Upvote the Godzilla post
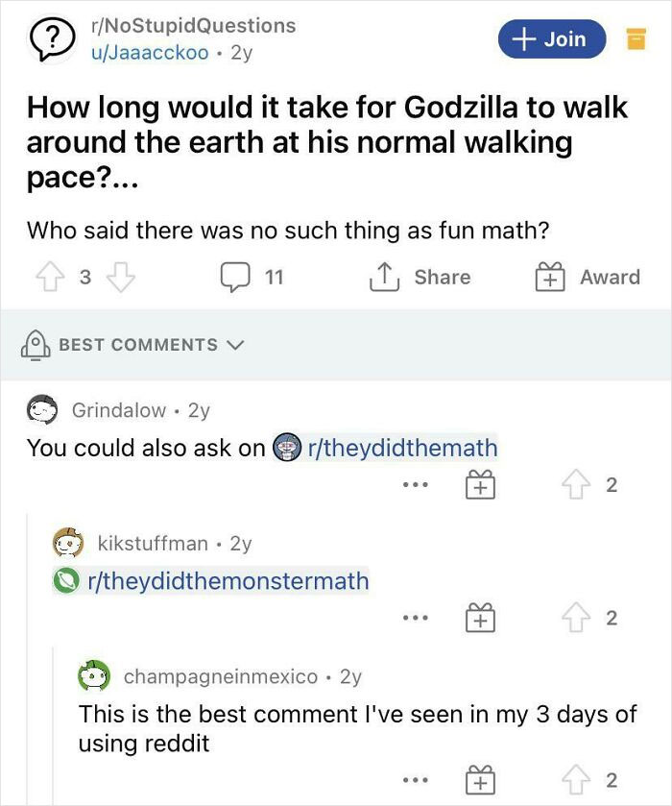Screen dimensions: 672x806 click(x=42, y=278)
